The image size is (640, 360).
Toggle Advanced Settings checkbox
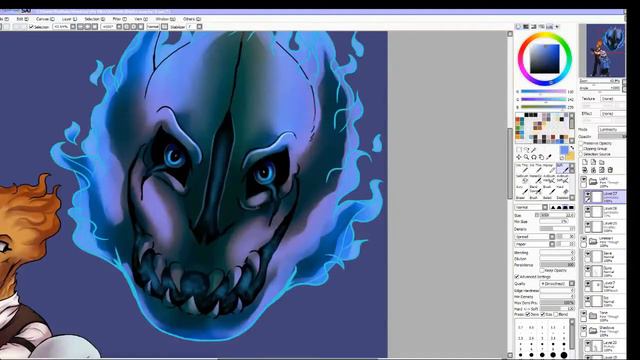(517, 276)
